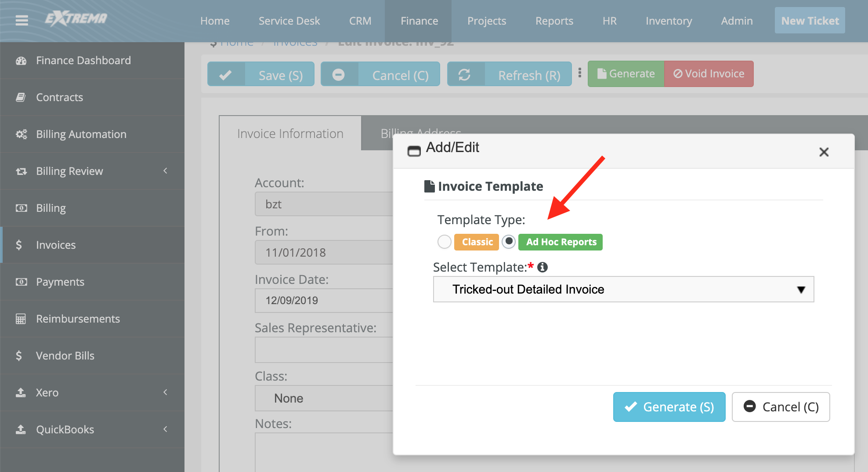
Task: Click the Billing Review retweet icon
Action: click(x=21, y=171)
